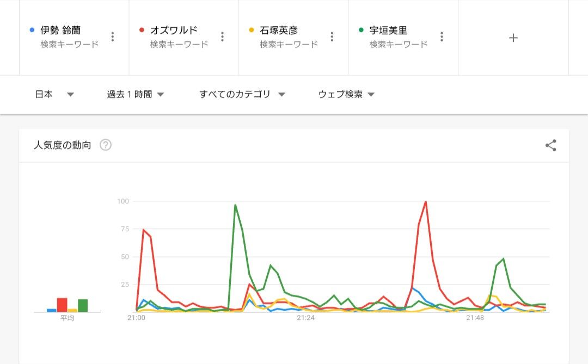
Task: Click the green average bar
Action: 83,306
